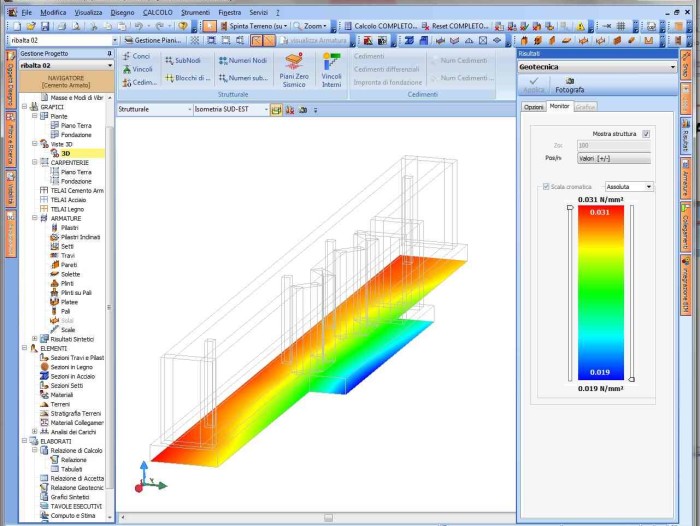Select the arrow pointer tool
Screen dimensions: 700x526
coord(209,26)
